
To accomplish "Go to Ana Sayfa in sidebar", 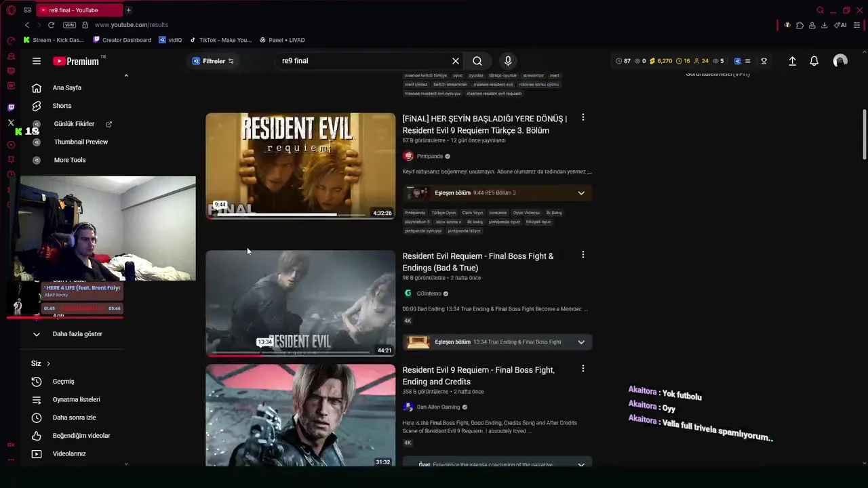I will coord(66,87).
